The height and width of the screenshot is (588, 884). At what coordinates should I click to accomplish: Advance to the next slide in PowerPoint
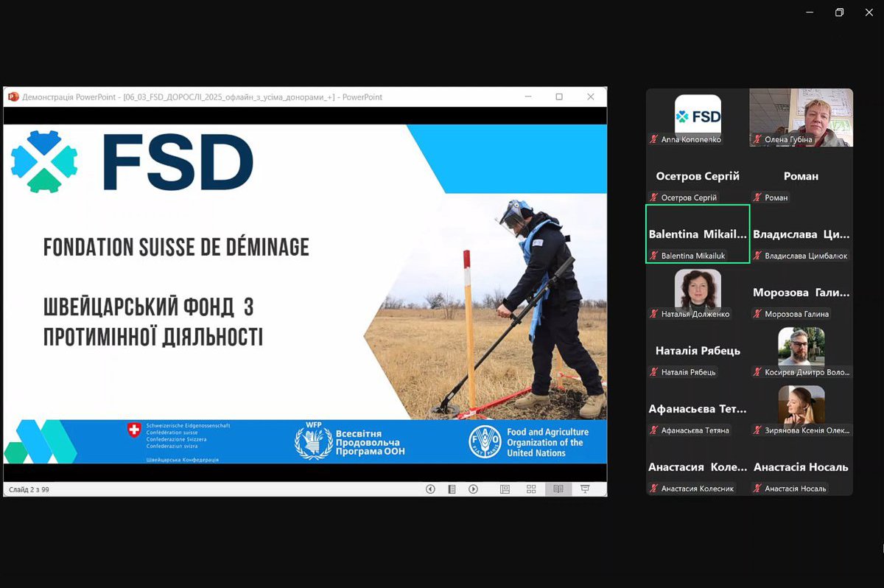tap(474, 489)
